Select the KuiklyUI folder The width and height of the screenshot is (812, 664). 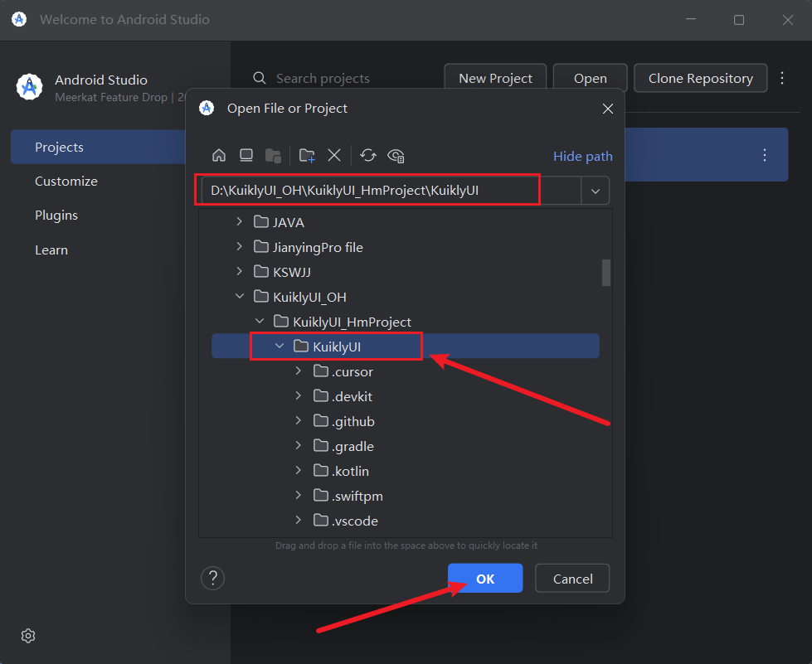point(406,347)
